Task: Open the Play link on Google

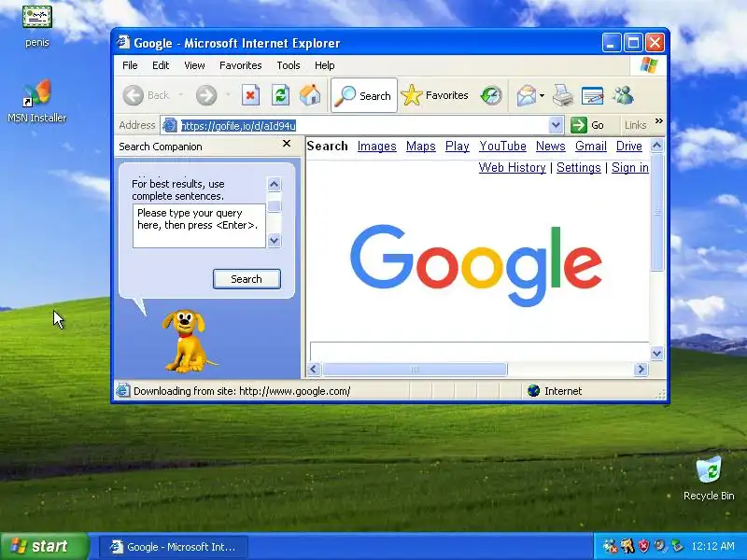Action: 458,147
